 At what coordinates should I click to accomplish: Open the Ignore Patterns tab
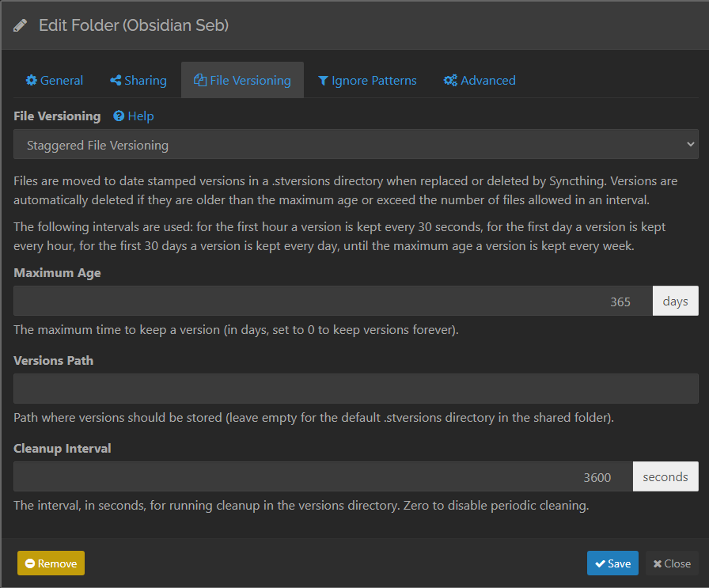pyautogui.click(x=367, y=80)
